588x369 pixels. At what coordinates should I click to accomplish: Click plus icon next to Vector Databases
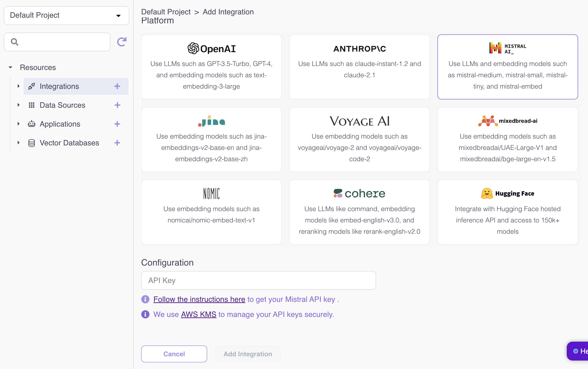pos(117,143)
